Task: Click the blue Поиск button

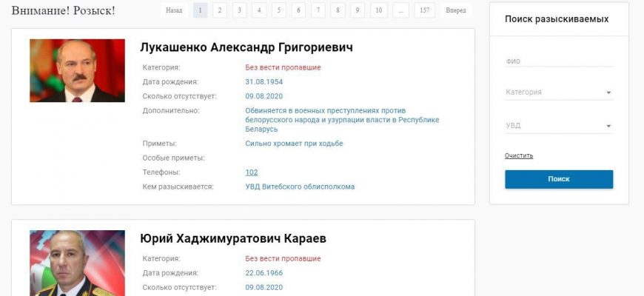Action: [559, 179]
